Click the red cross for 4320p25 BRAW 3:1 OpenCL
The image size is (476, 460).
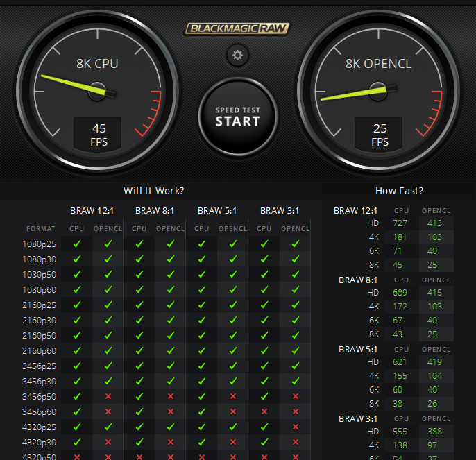click(x=296, y=427)
